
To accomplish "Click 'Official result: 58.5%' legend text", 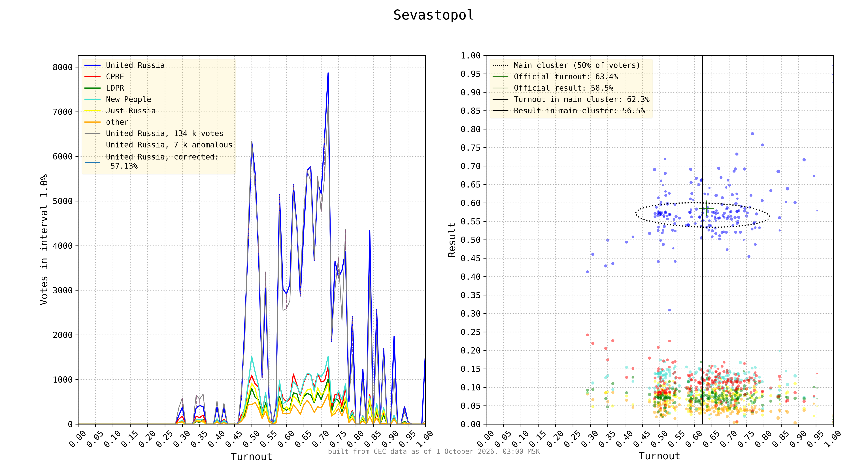I will (x=563, y=88).
